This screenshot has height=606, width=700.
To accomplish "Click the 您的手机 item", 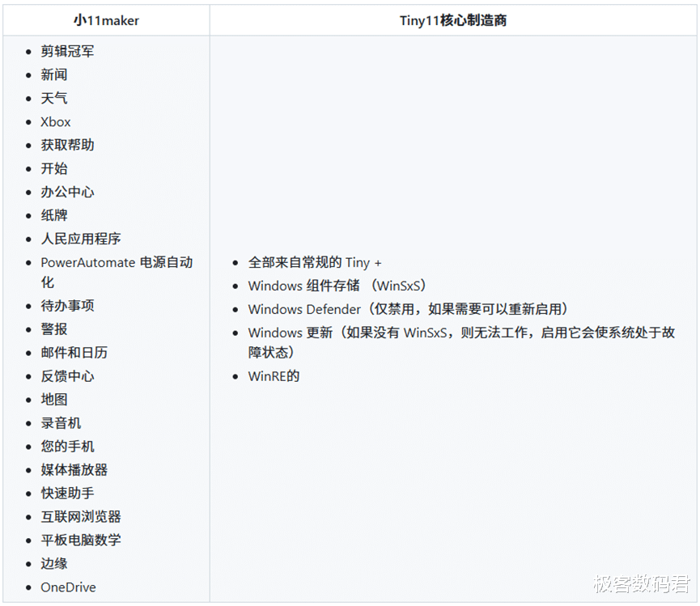I will [x=67, y=447].
